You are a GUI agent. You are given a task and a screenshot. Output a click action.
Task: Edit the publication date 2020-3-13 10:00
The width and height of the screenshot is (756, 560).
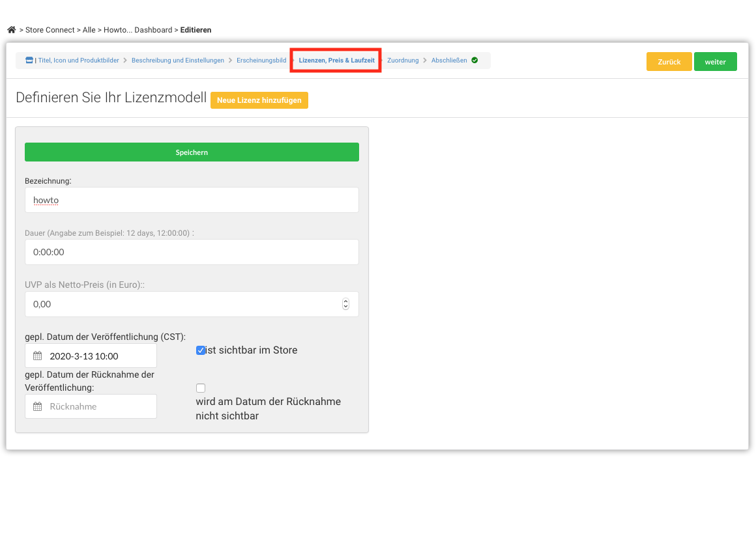click(91, 356)
